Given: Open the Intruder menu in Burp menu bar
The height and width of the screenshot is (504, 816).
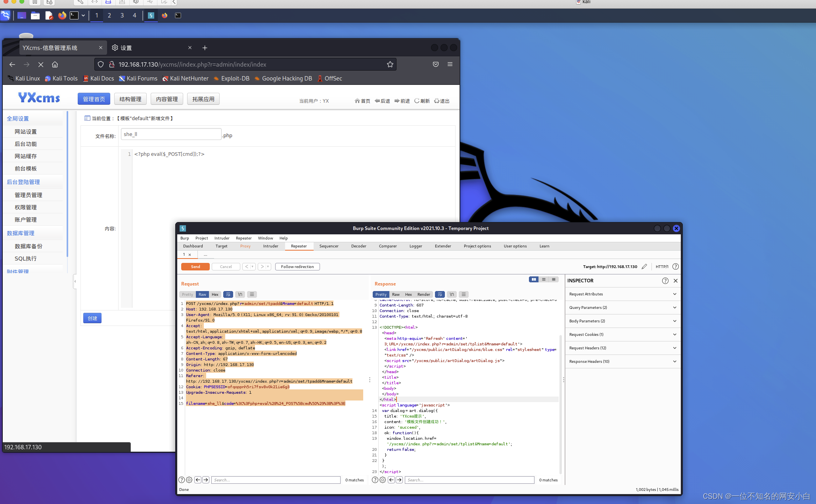Looking at the screenshot, I should coord(222,238).
